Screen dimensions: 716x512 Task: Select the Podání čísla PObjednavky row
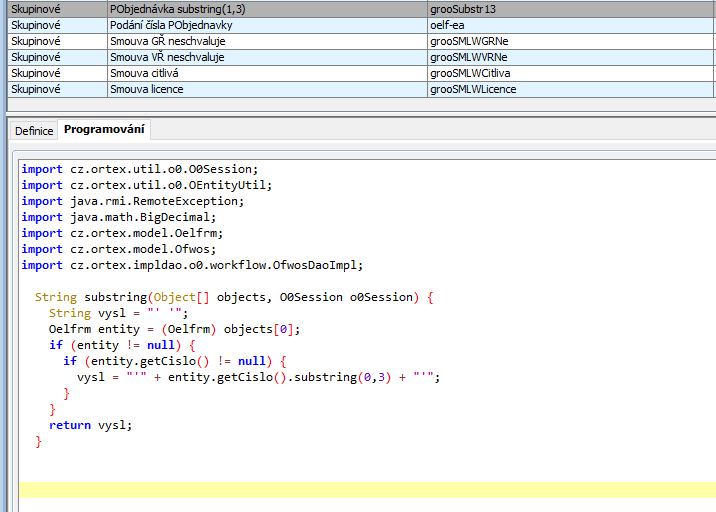click(172, 25)
